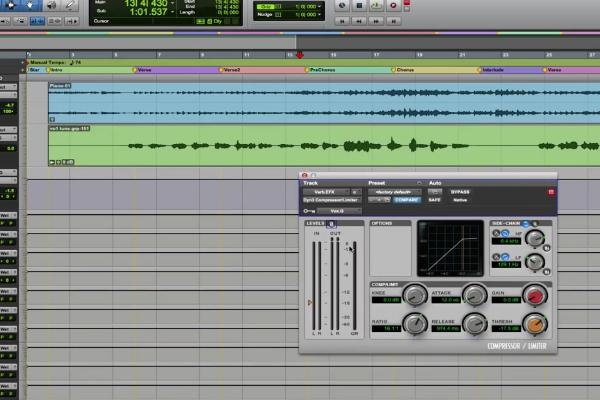Viewport: 600px width, 400px height.
Task: Open the key input selector dropdown
Action: [x=339, y=211]
